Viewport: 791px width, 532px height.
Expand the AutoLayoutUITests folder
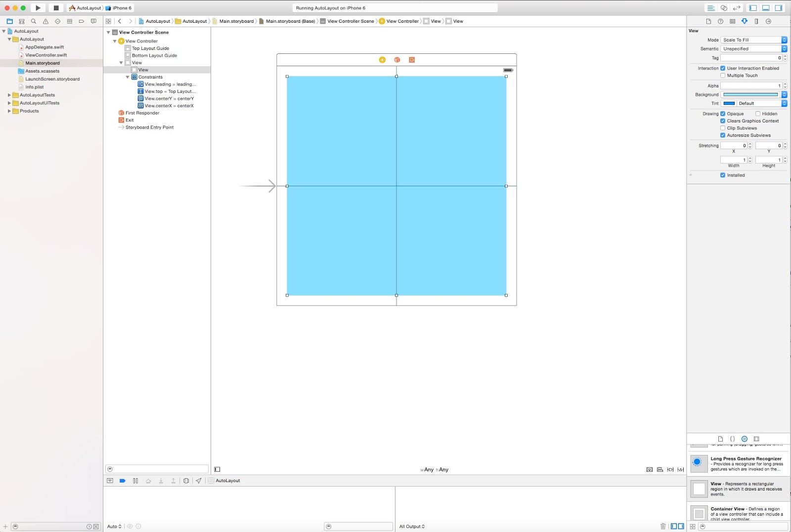pos(9,103)
